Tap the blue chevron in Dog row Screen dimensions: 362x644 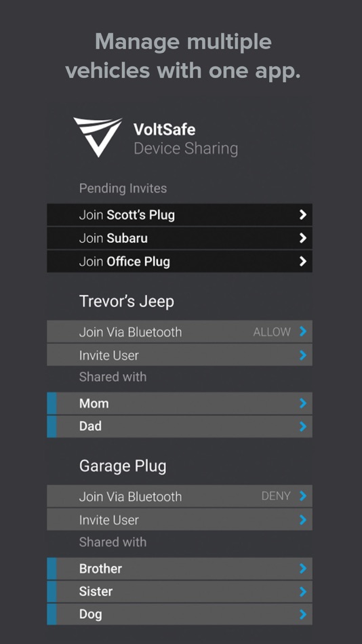[x=303, y=614]
